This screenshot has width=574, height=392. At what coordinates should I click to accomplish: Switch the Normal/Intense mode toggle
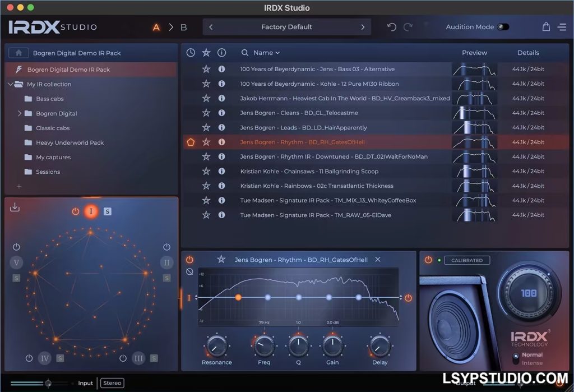click(516, 359)
